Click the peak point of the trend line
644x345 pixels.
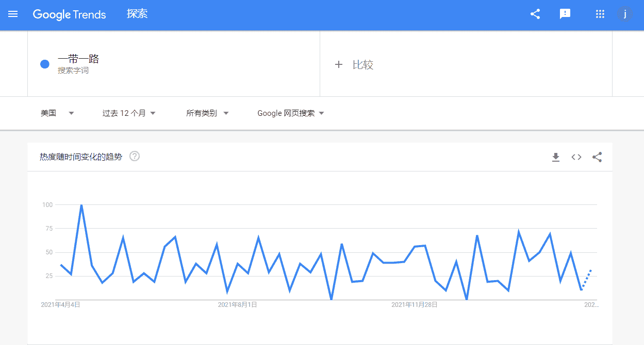82,204
